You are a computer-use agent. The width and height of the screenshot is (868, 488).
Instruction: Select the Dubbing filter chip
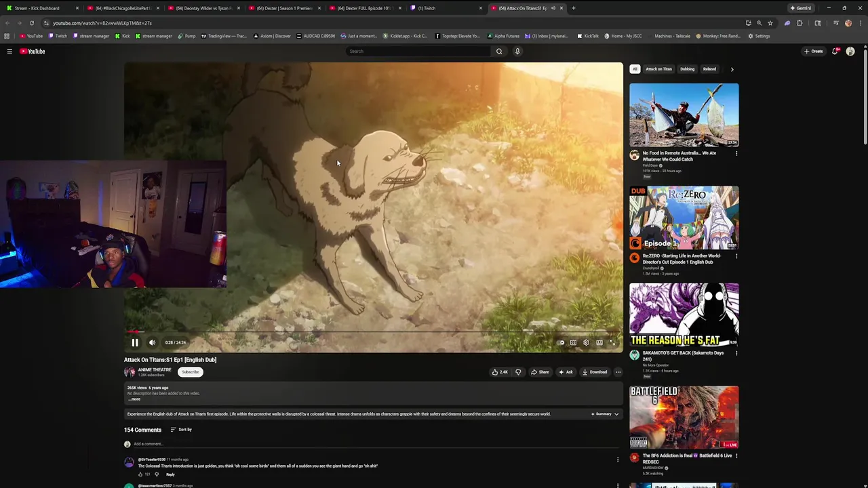pos(687,69)
